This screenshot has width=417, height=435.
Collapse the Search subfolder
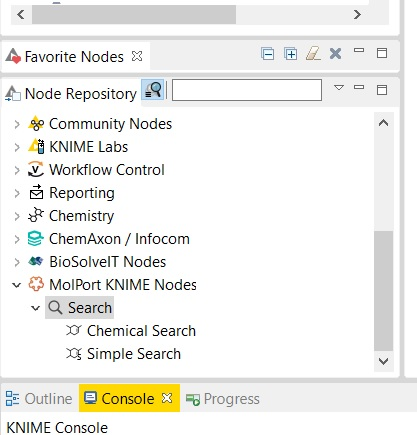coord(35,308)
